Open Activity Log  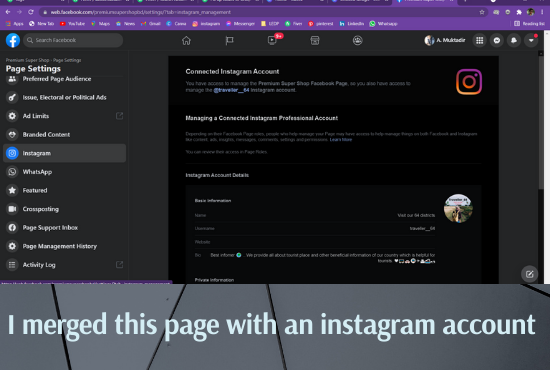(x=65, y=264)
